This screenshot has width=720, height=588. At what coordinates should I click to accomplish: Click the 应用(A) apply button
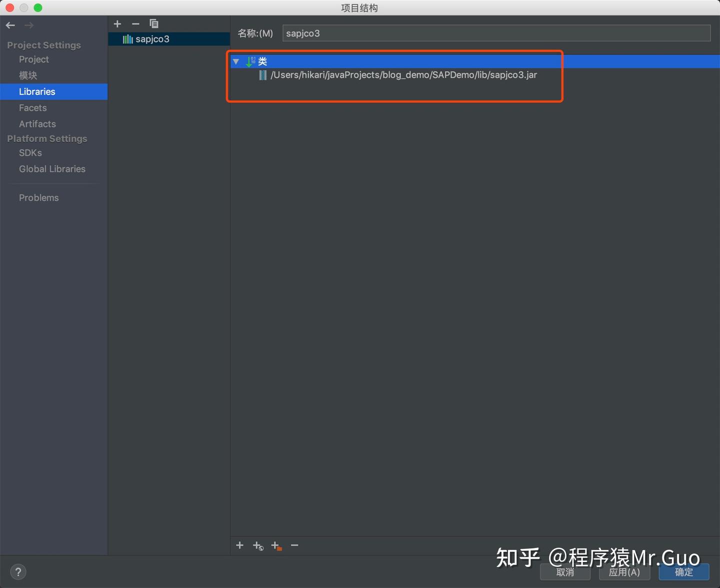[624, 573]
